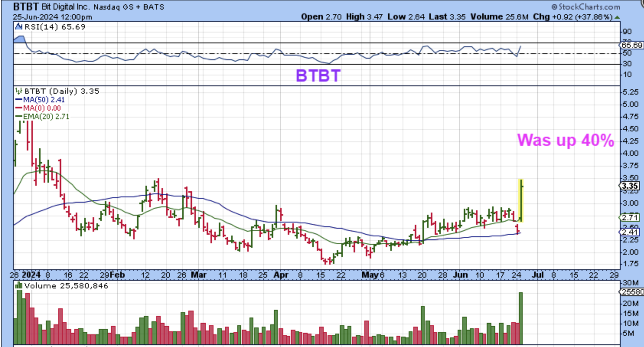Select the green EMA(20) line swatch in legend
Image resolution: width=644 pixels, height=347 pixels.
(x=19, y=117)
